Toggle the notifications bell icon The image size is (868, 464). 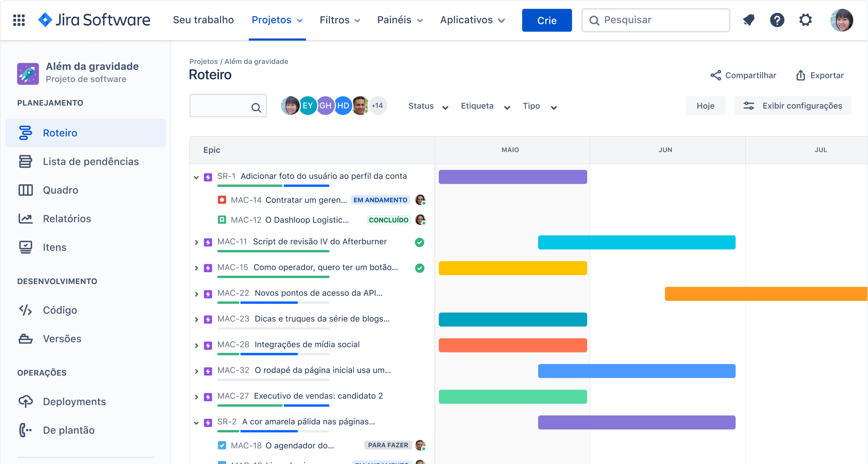pos(749,20)
